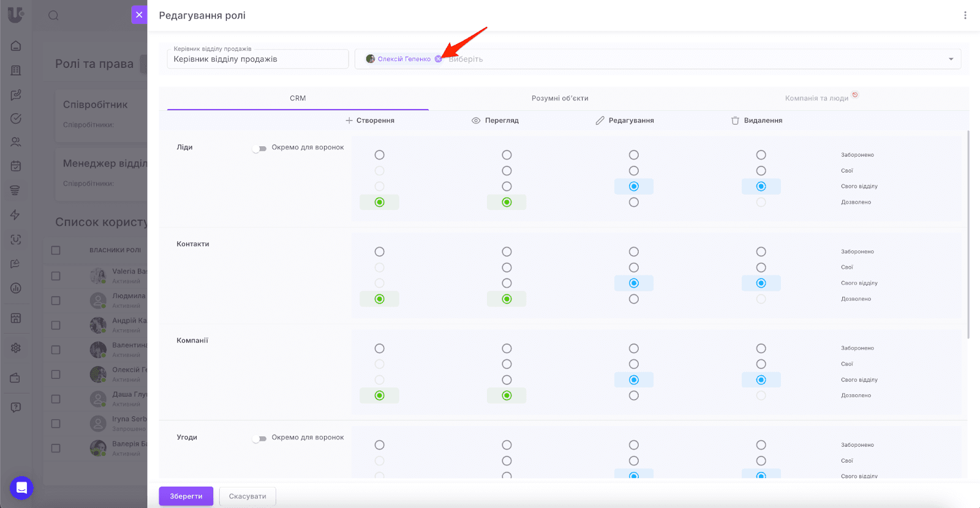Remove Олексій Гепенко from role owners
This screenshot has width=980, height=508.
tap(438, 59)
